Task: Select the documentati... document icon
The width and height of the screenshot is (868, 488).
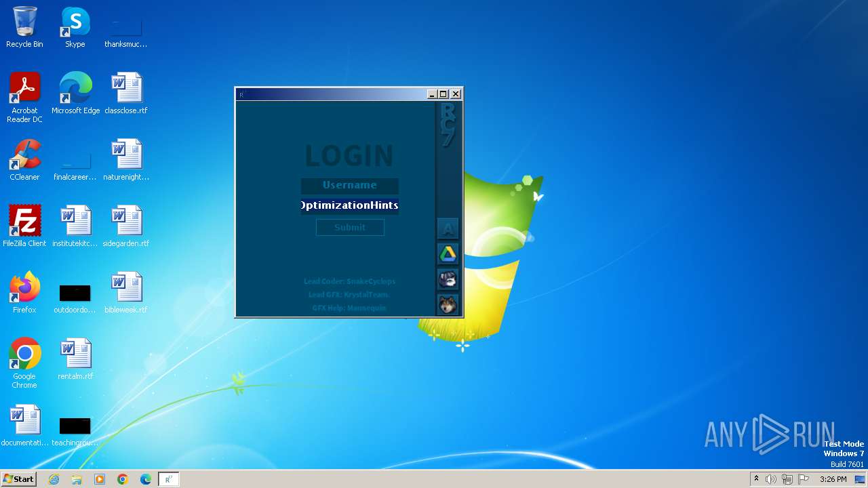Action: 24,426
